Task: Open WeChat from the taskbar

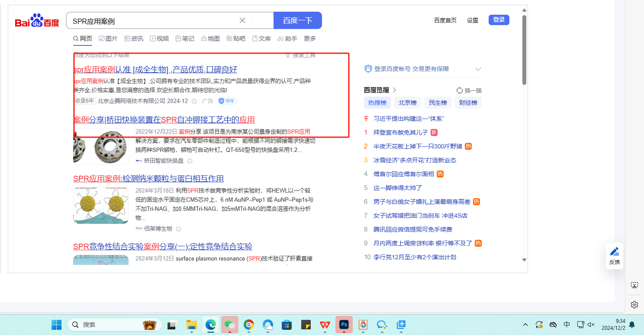Action: click(229, 325)
